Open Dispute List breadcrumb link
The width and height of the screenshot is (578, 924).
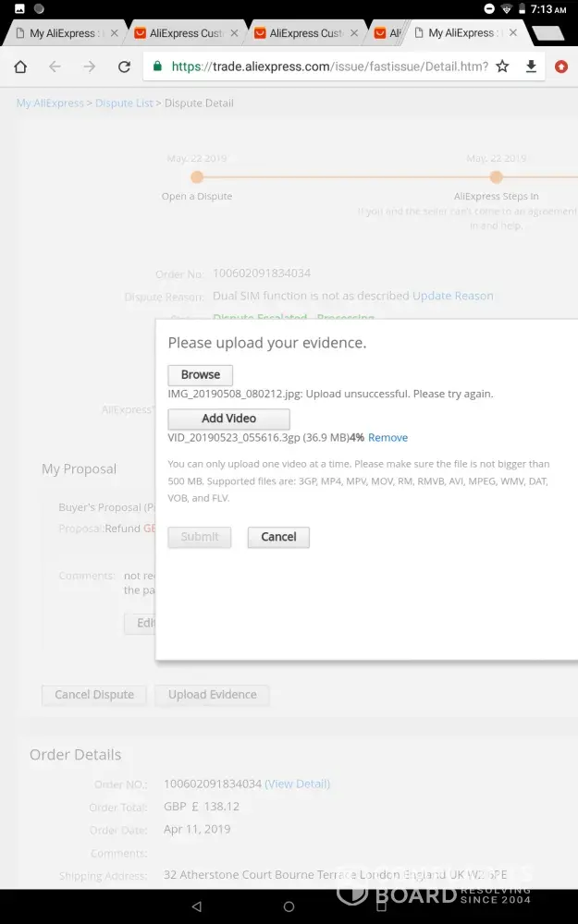(124, 103)
